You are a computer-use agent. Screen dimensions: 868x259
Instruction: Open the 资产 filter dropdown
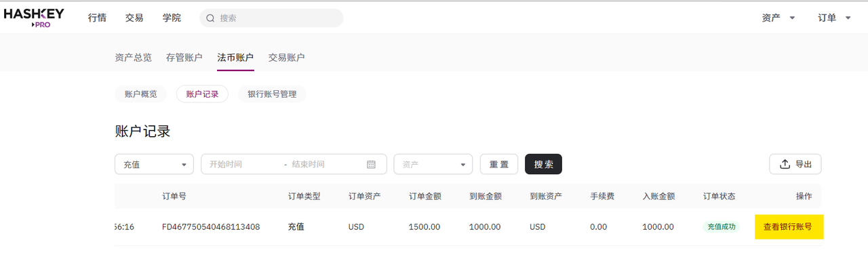pyautogui.click(x=433, y=164)
